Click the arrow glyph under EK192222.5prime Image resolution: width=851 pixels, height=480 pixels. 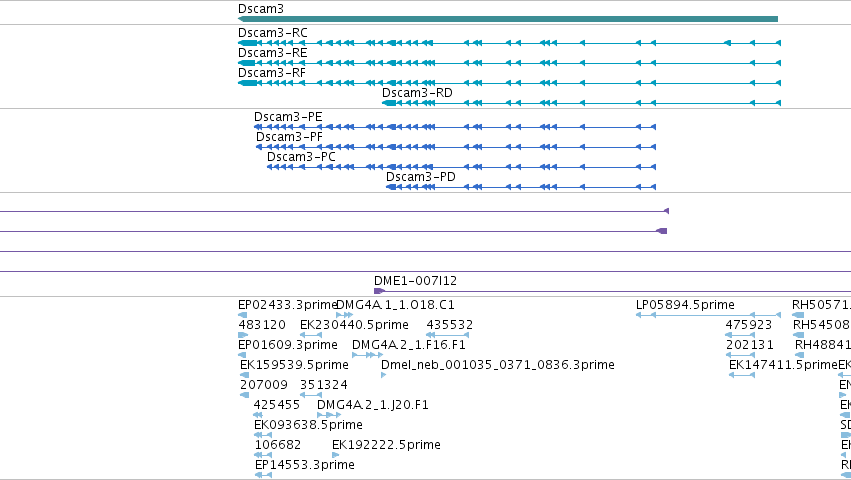click(x=335, y=455)
